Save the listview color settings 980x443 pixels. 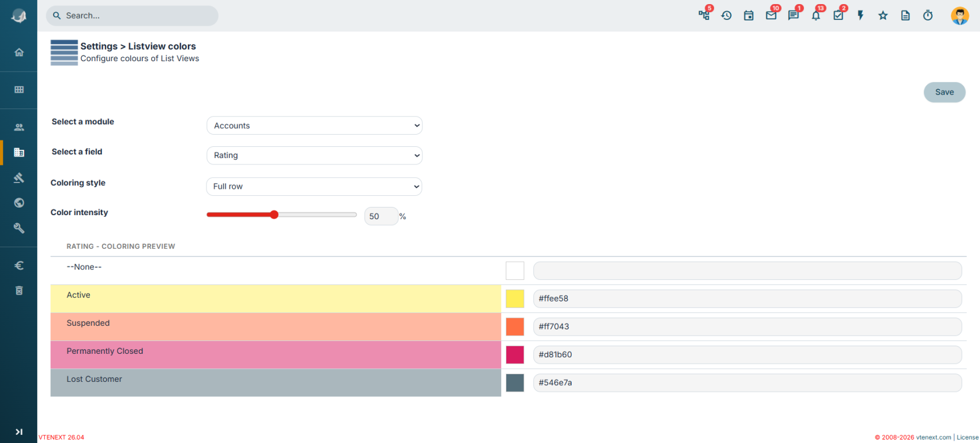click(x=944, y=92)
